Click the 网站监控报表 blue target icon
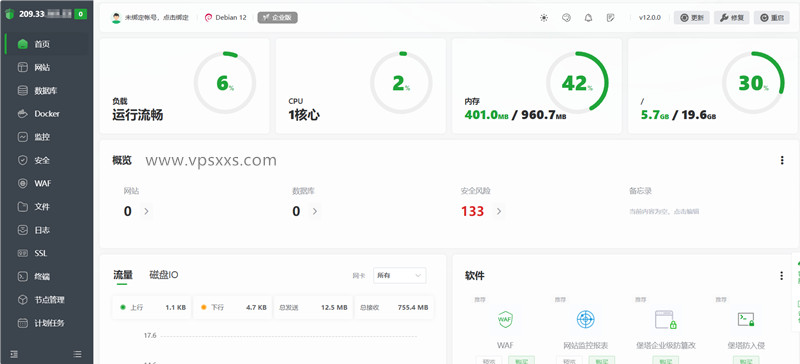 [x=586, y=320]
